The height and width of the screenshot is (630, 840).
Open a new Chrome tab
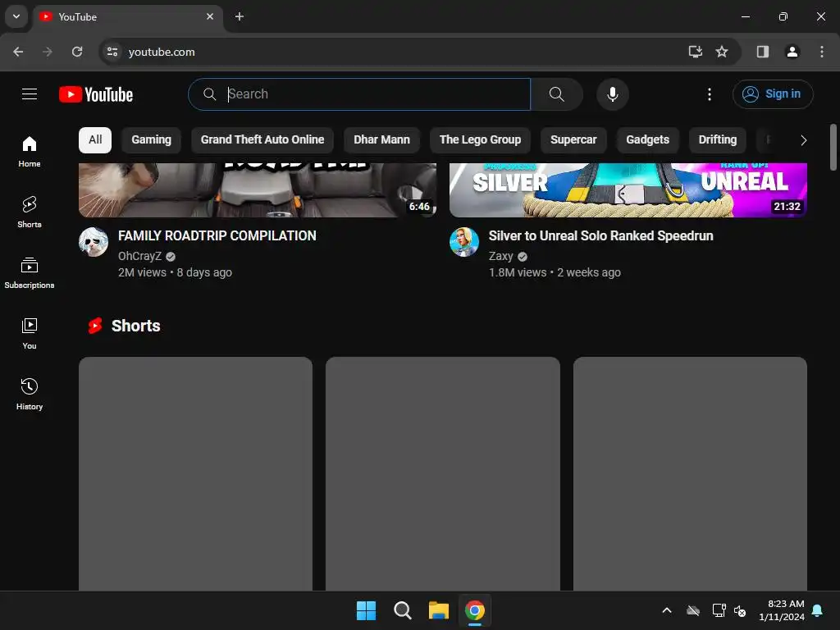240,16
